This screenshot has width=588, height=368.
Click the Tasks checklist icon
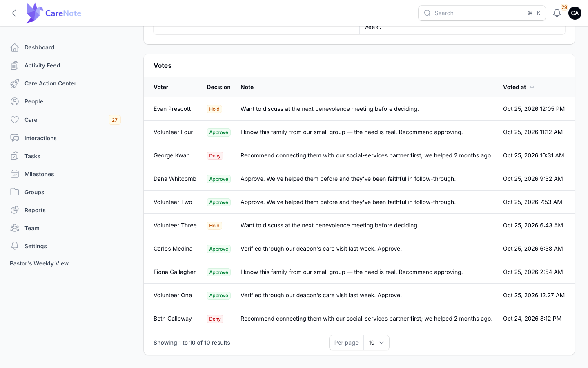15,156
